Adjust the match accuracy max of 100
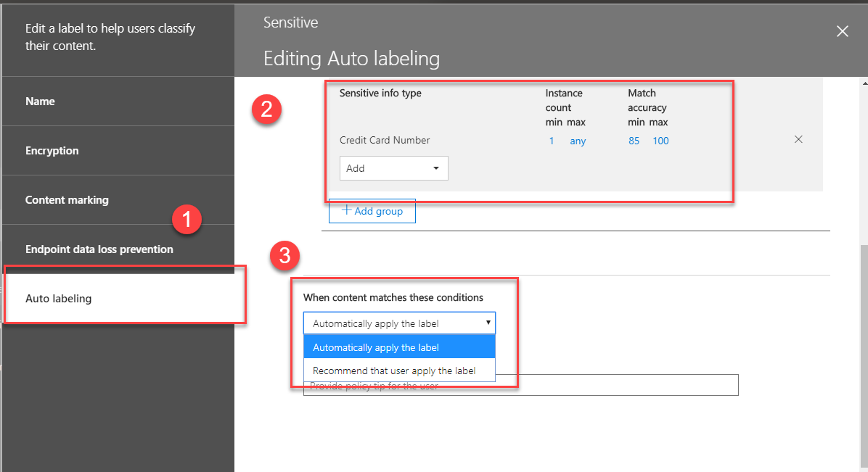 click(660, 141)
